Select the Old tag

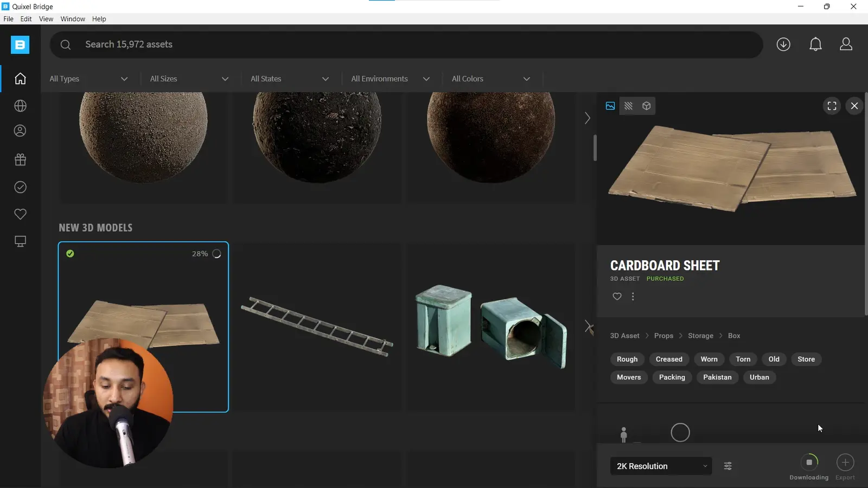click(x=774, y=359)
